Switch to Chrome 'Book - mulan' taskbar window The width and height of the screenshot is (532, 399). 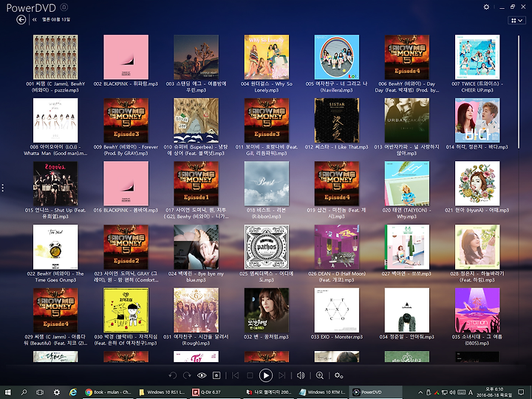109,392
